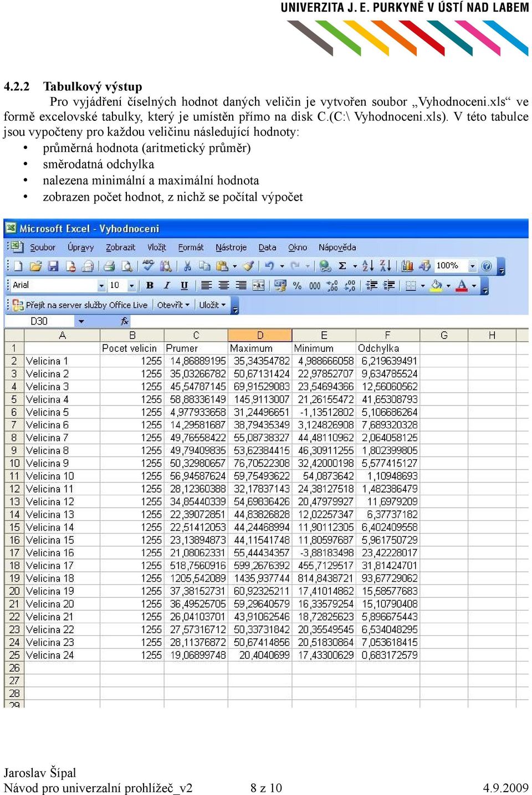This screenshot has width=532, height=795.
Task: Open the Vložit menu
Action: point(157,248)
